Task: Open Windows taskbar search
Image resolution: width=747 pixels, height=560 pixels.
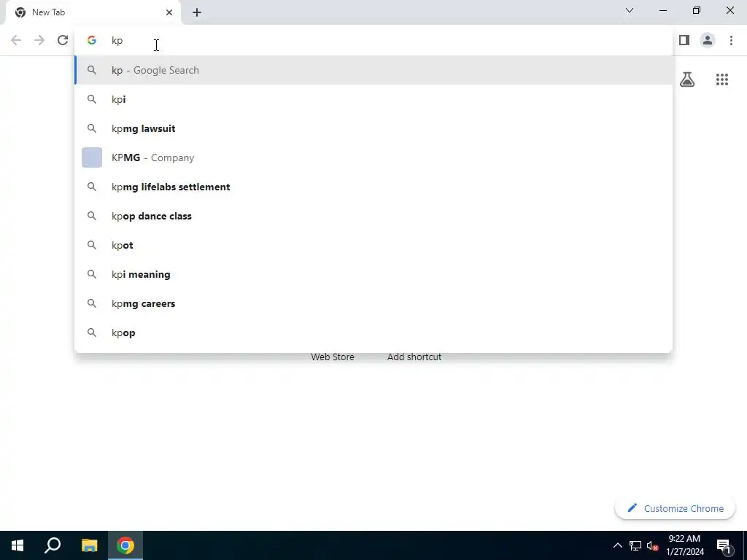Action: pos(53,545)
